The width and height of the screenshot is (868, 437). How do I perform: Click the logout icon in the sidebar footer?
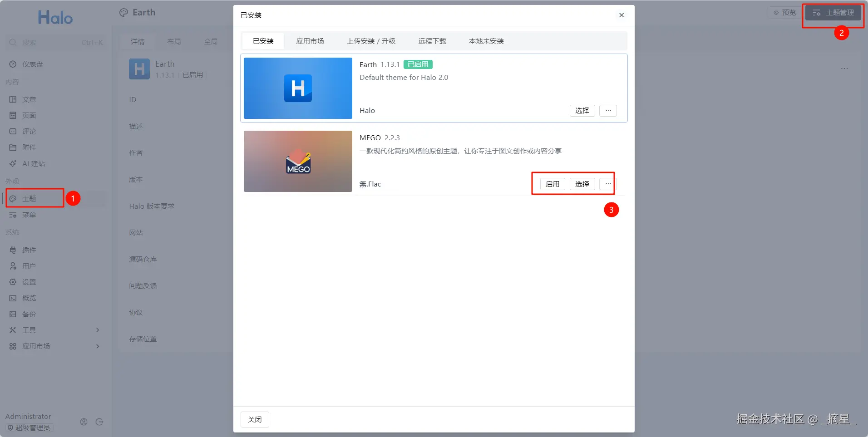pos(99,422)
